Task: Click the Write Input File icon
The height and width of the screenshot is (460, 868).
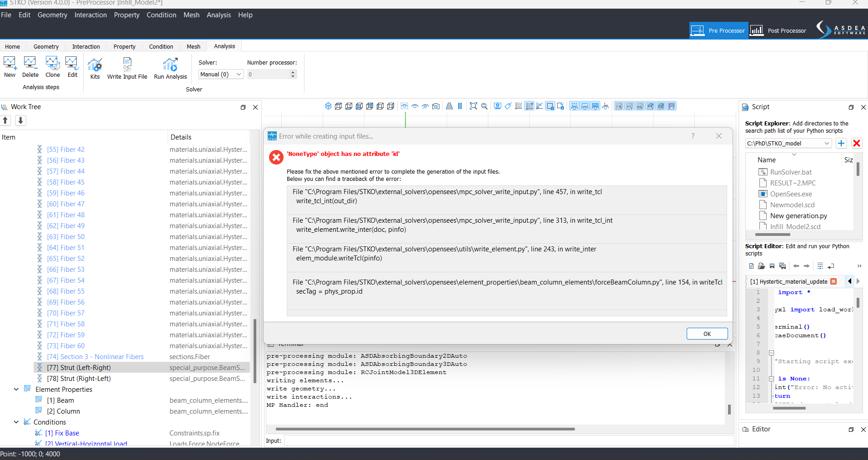Action: pyautogui.click(x=127, y=65)
